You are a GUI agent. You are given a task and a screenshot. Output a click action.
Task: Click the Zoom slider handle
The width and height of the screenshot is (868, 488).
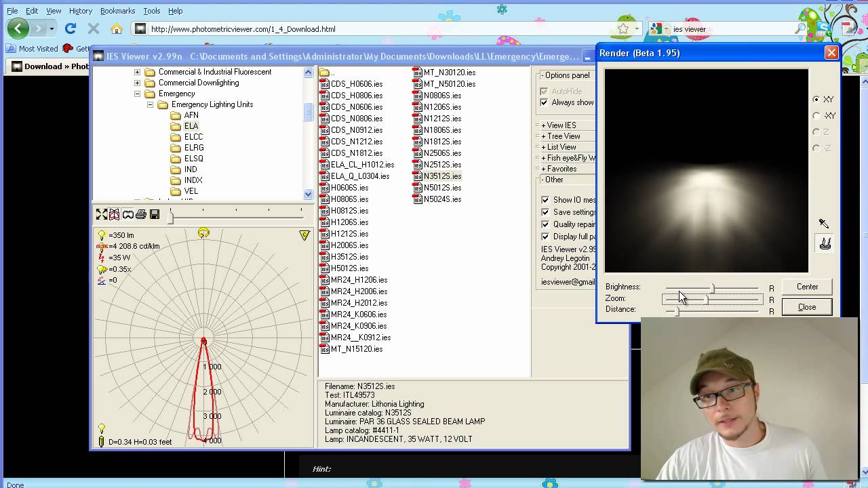pos(707,299)
